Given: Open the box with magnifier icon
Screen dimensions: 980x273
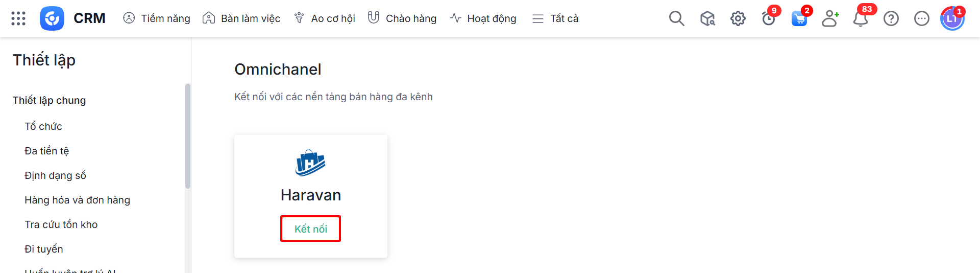Looking at the screenshot, I should (707, 18).
